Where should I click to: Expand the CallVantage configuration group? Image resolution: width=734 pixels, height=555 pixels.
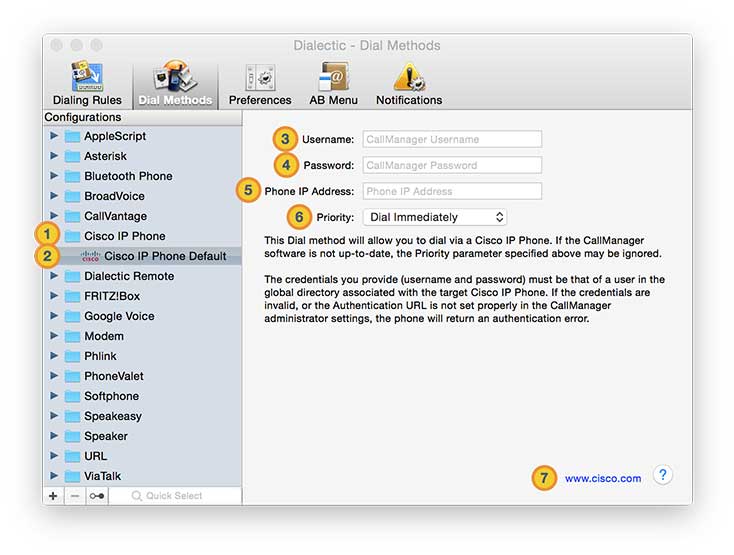[54, 216]
